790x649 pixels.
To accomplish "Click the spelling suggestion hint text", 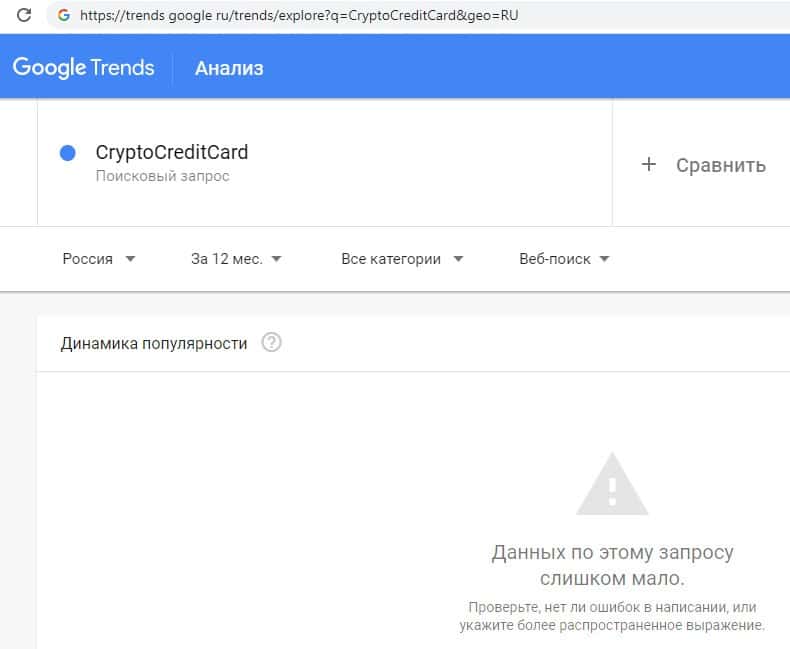I will pos(612,617).
